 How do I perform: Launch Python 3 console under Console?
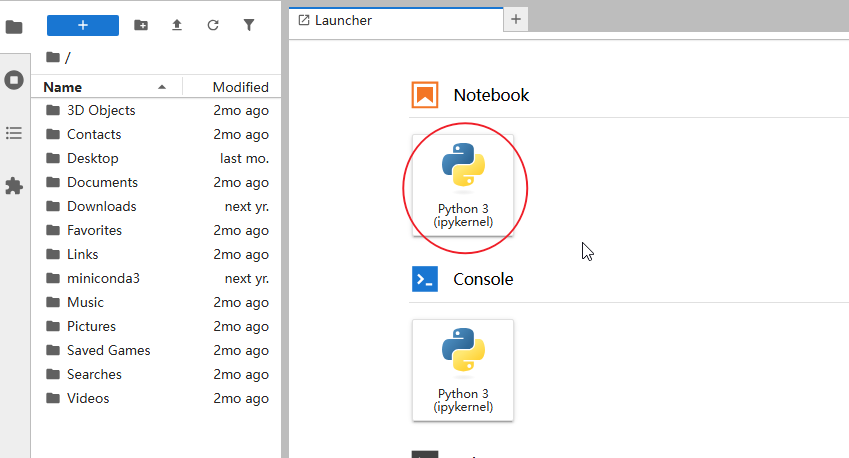463,370
